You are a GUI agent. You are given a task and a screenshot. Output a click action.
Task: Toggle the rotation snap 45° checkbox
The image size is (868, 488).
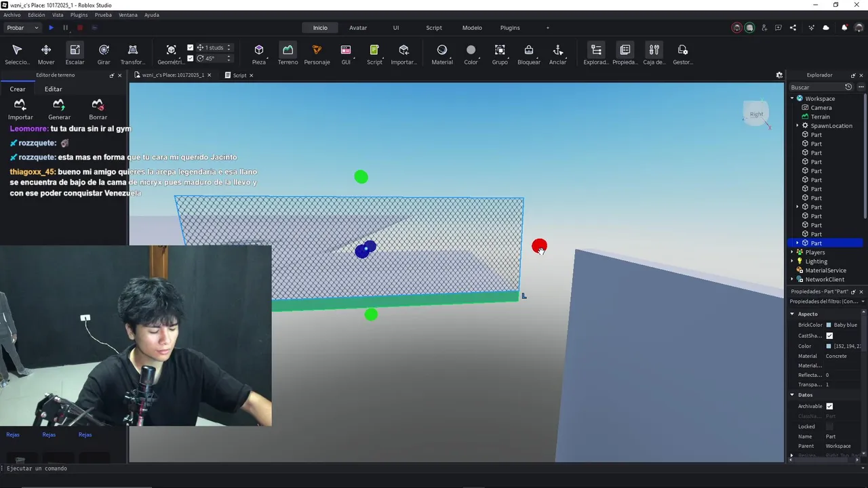pos(191,58)
